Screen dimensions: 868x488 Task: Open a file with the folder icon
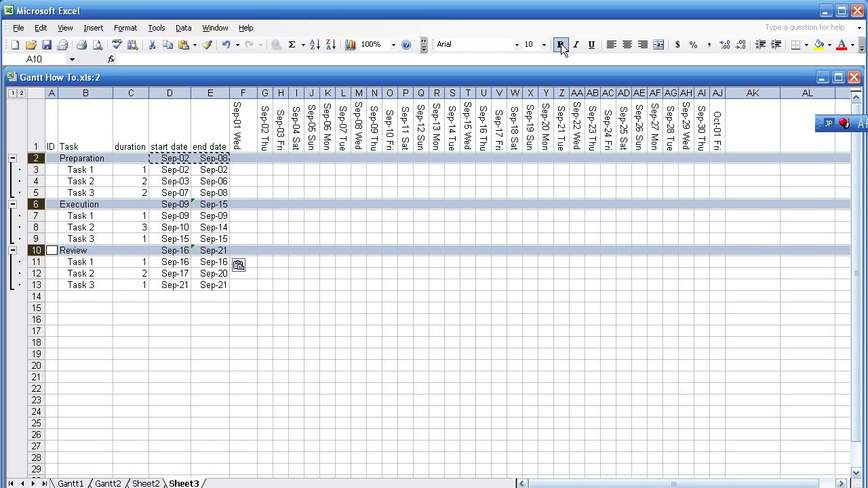(31, 45)
